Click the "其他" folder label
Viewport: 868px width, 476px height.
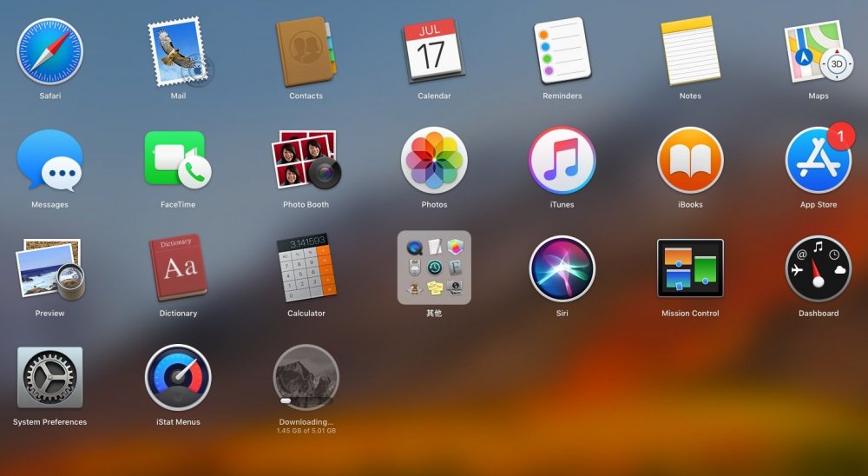[x=434, y=313]
